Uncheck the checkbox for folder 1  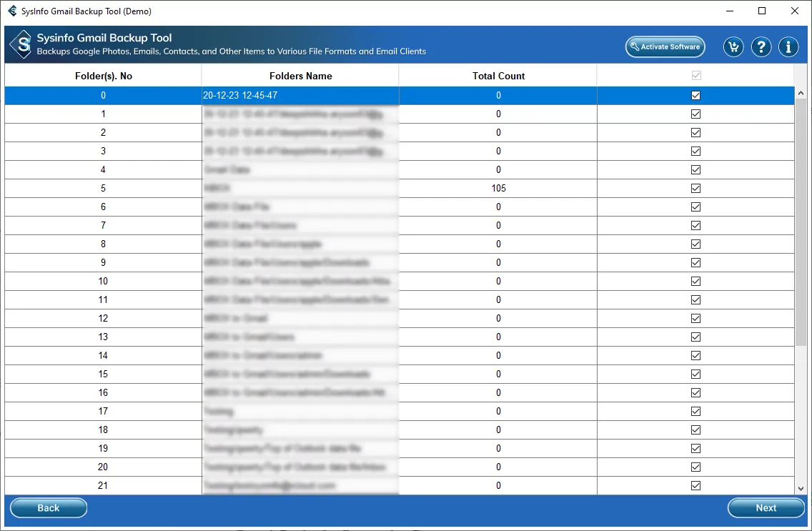[x=696, y=114]
